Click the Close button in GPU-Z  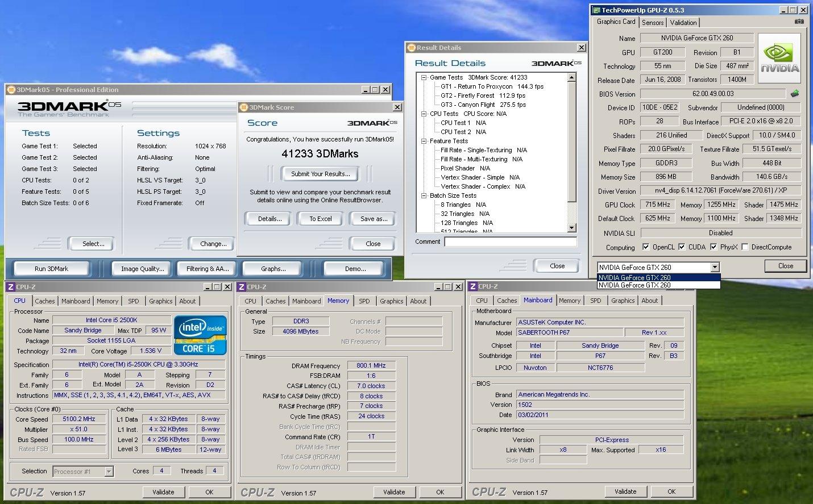click(785, 266)
